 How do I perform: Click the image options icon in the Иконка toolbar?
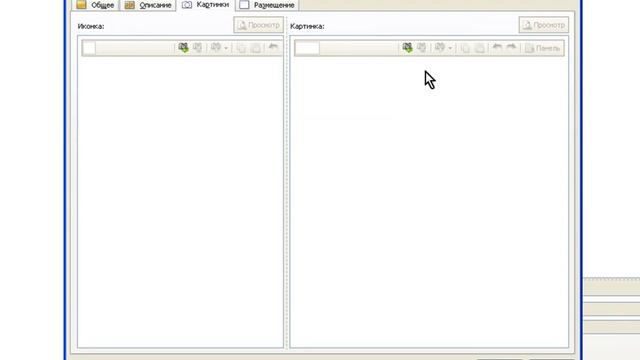tap(216, 48)
